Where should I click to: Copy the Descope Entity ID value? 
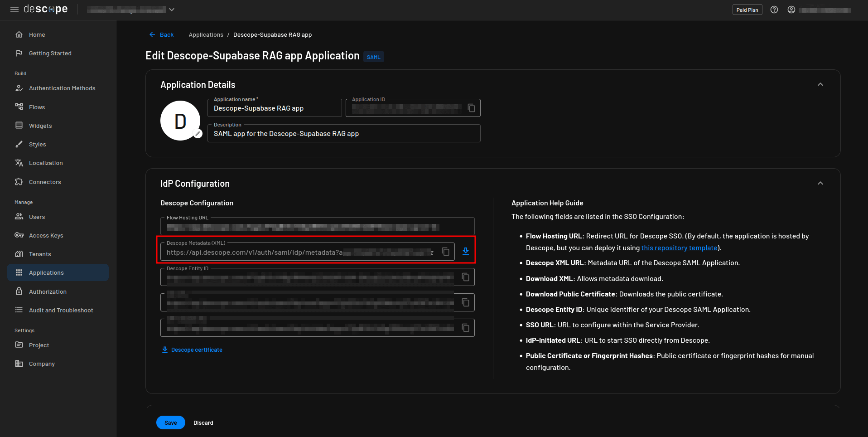(465, 277)
